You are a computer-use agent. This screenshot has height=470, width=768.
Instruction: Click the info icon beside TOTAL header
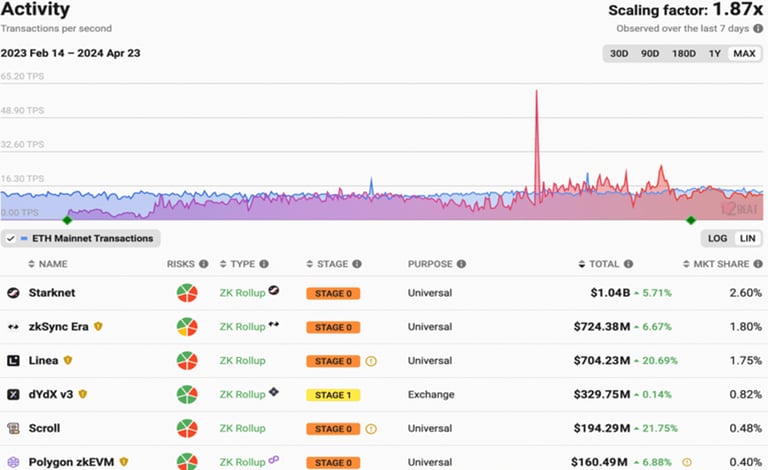(x=628, y=264)
